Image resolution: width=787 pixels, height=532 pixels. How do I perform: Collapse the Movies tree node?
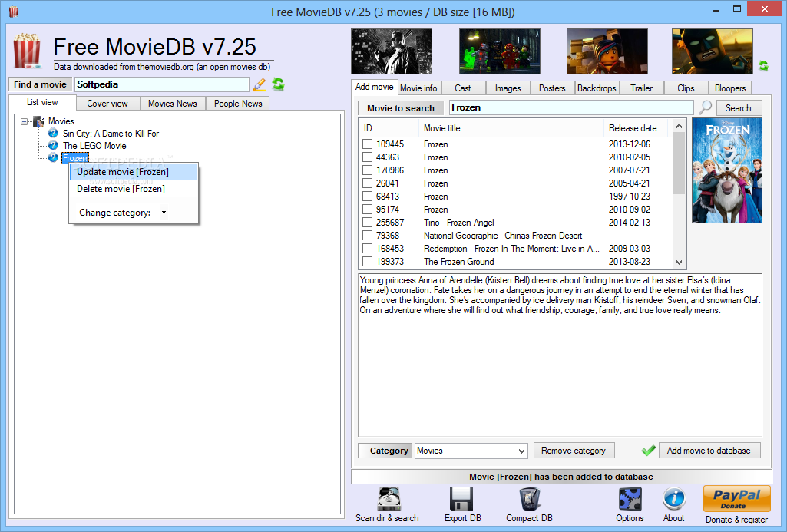(24, 121)
